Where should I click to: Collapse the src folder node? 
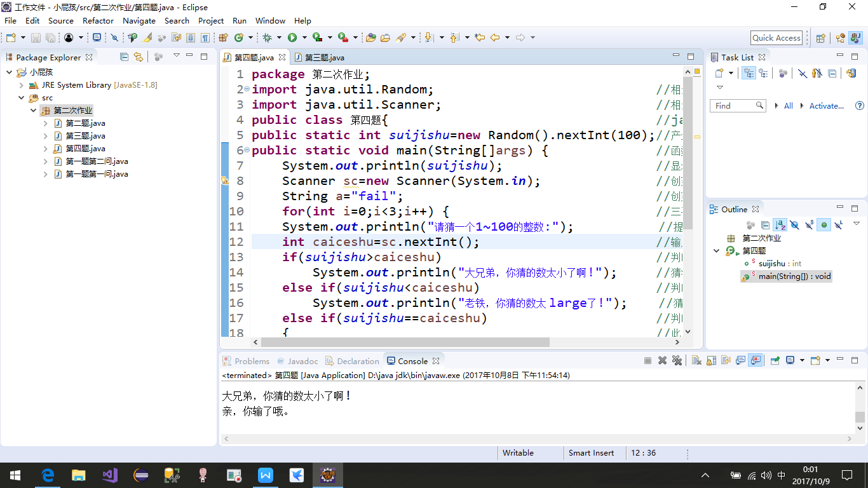tap(22, 98)
